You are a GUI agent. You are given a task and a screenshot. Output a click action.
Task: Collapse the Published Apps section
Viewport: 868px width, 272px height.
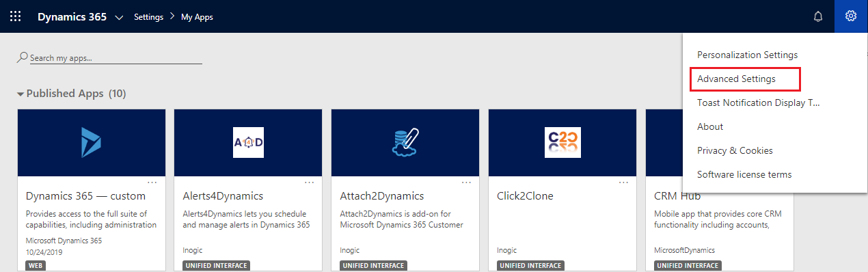pos(21,94)
